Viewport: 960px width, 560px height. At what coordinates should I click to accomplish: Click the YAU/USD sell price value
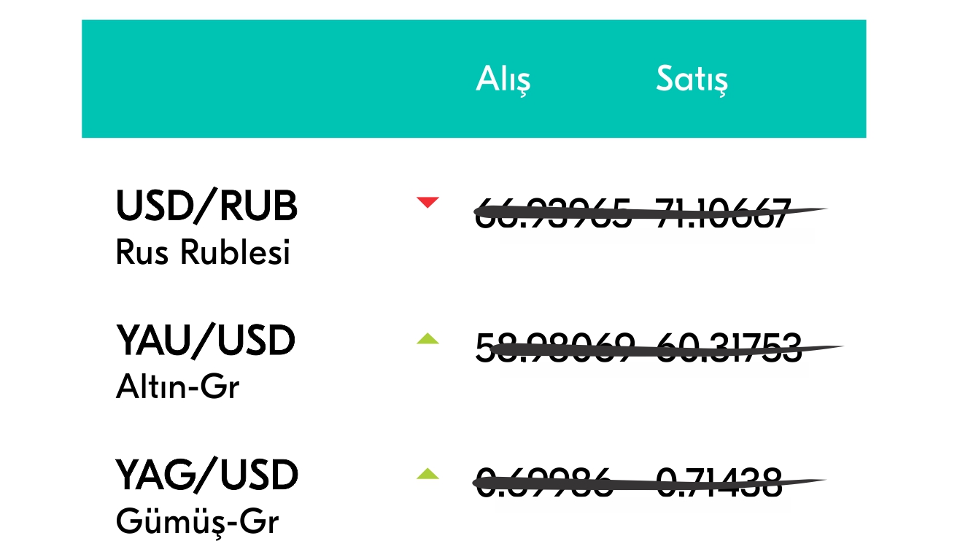(729, 348)
